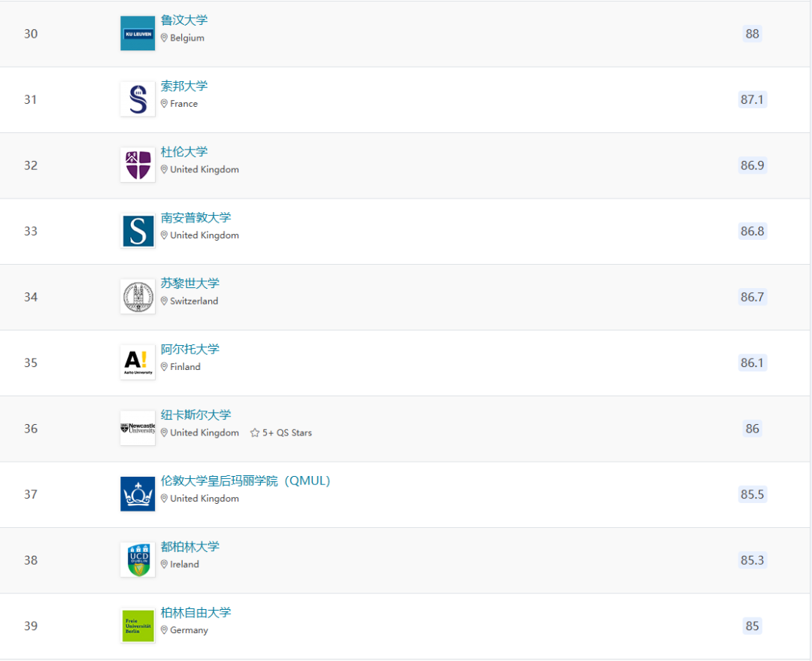812x661 pixels.
Task: Click the Sorbonne University logo icon
Action: pos(137,99)
